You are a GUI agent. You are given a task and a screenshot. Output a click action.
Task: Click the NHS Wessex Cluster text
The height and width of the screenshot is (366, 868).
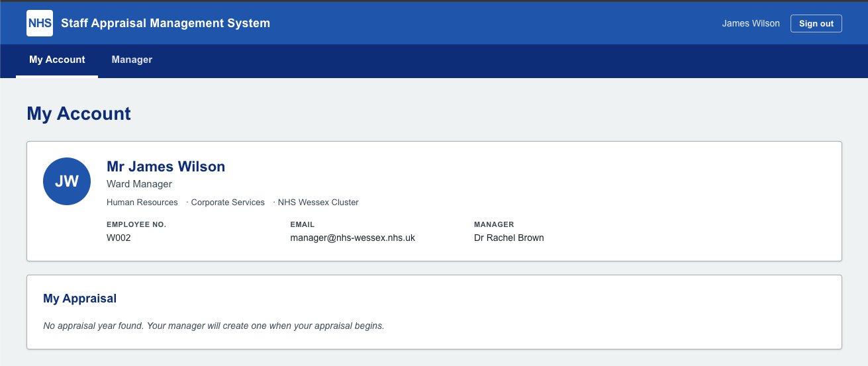[x=318, y=203]
